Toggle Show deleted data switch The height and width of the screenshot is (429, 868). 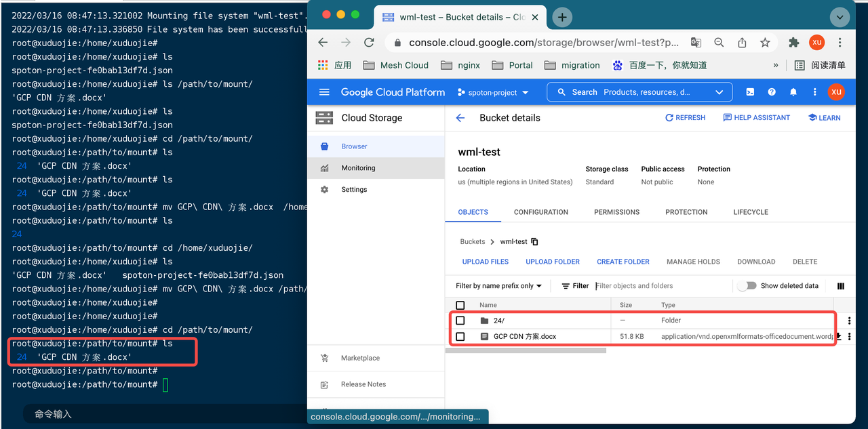tap(747, 286)
